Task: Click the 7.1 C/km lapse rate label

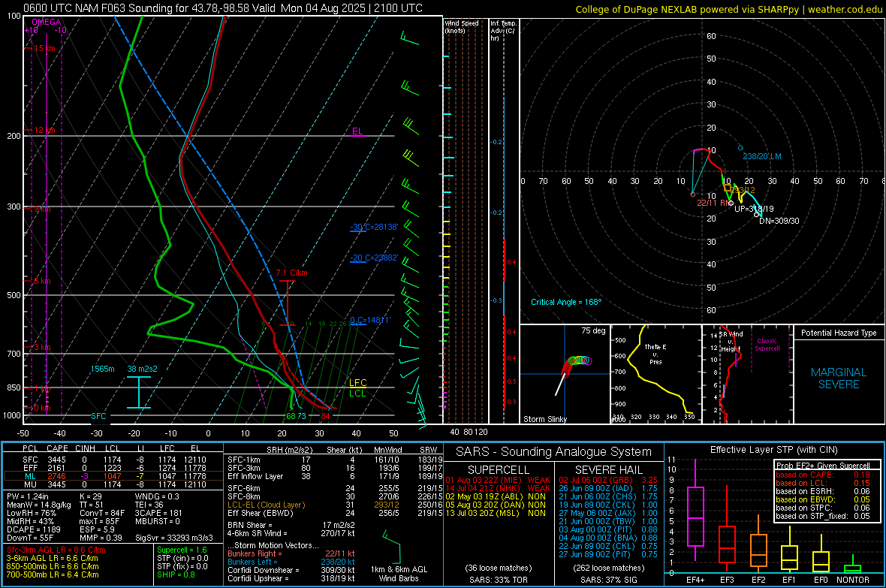Action: coord(291,273)
